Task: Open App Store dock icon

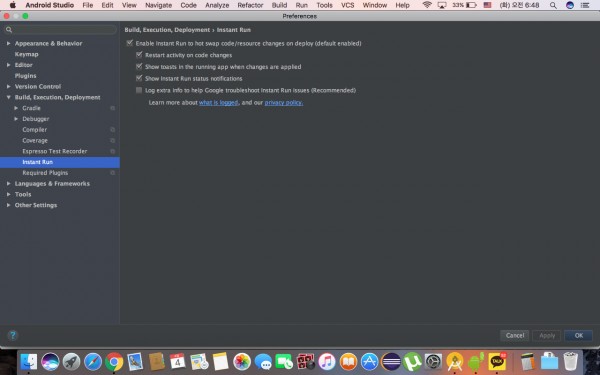Action: pos(369,362)
